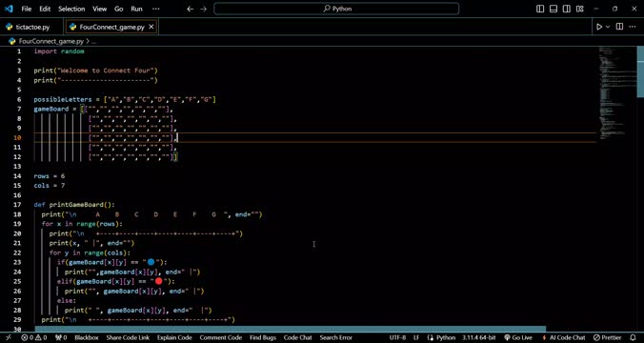This screenshot has width=644, height=343.
Task: Run the Python file with play icon
Action: tap(599, 27)
